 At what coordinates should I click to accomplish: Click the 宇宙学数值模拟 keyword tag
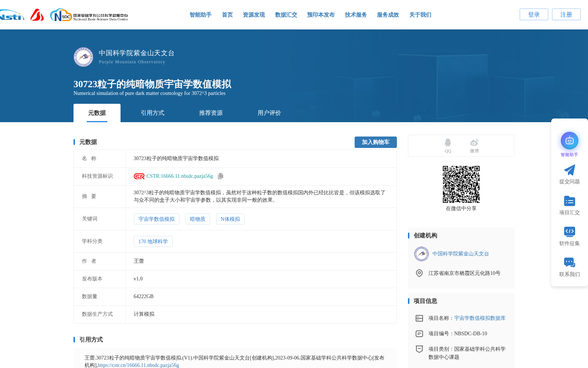157,219
